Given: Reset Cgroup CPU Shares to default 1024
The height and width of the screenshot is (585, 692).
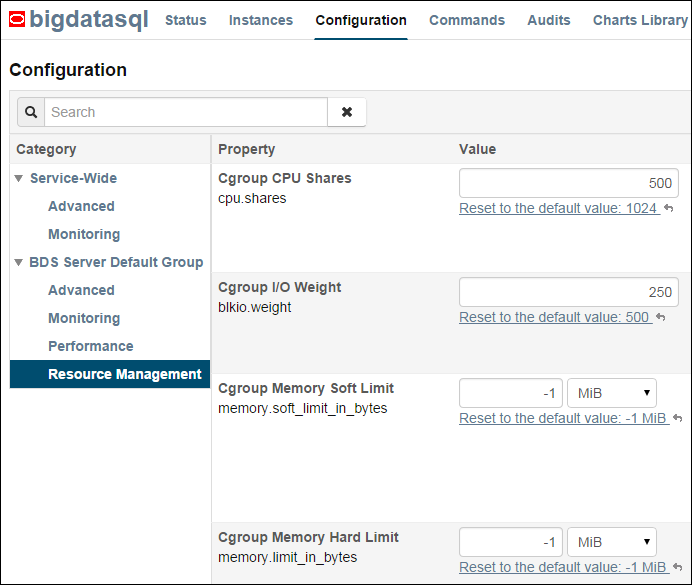Looking at the screenshot, I should pos(560,208).
